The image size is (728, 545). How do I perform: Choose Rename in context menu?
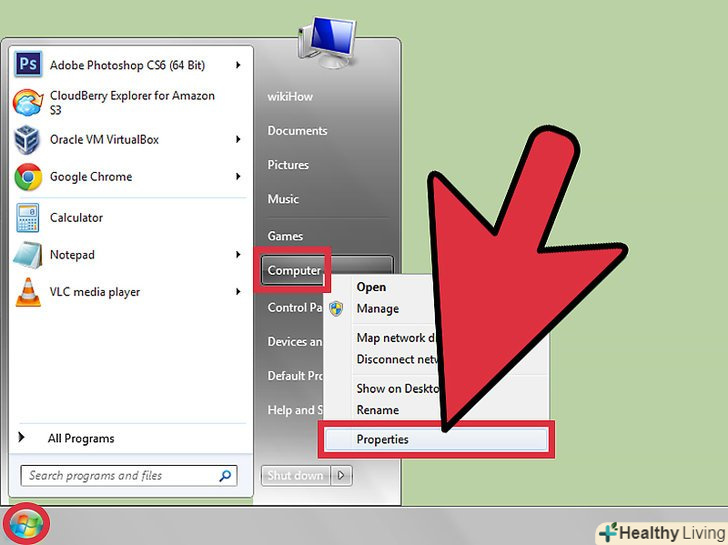(377, 410)
